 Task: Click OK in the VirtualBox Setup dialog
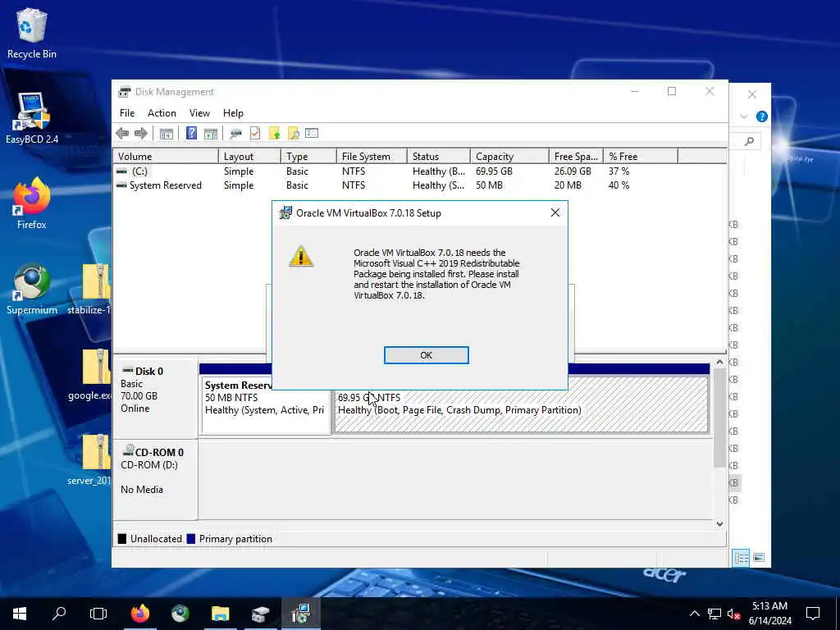[426, 355]
